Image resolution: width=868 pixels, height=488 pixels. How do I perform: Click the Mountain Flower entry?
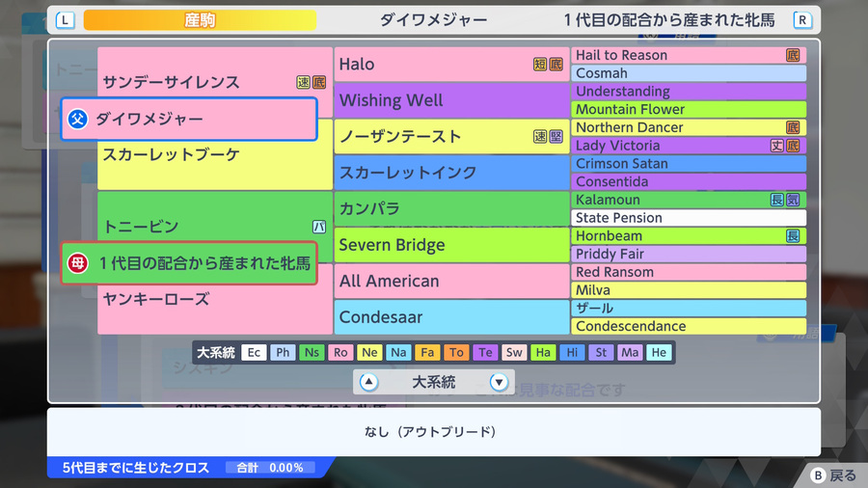coord(689,110)
